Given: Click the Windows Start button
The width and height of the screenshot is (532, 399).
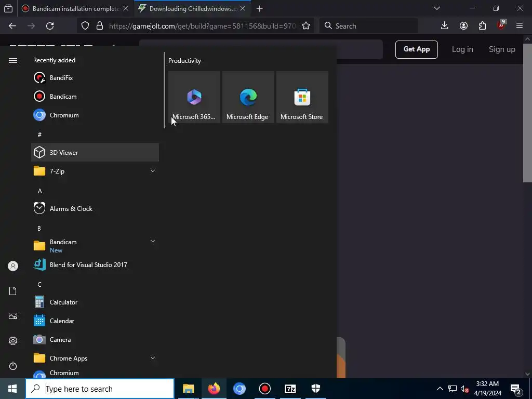Looking at the screenshot, I should [12, 389].
